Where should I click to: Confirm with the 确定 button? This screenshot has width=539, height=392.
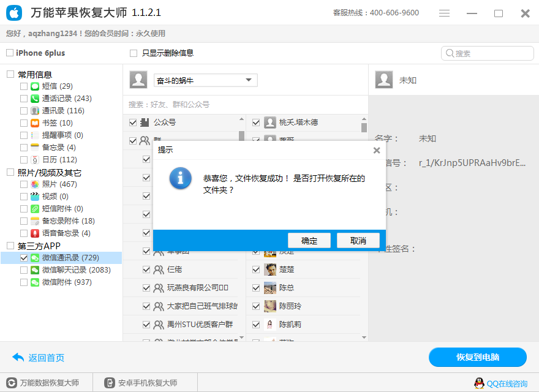click(309, 240)
